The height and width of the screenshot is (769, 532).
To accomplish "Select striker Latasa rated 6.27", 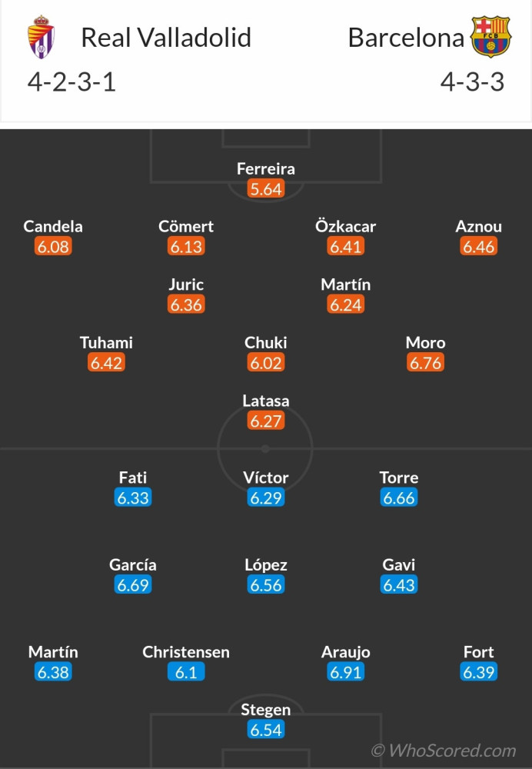I will tap(266, 411).
